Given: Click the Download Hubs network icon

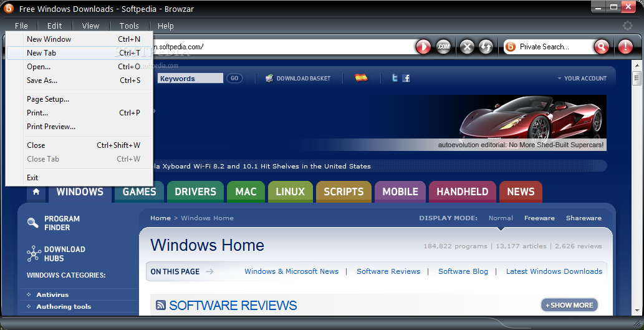Looking at the screenshot, I should [33, 253].
